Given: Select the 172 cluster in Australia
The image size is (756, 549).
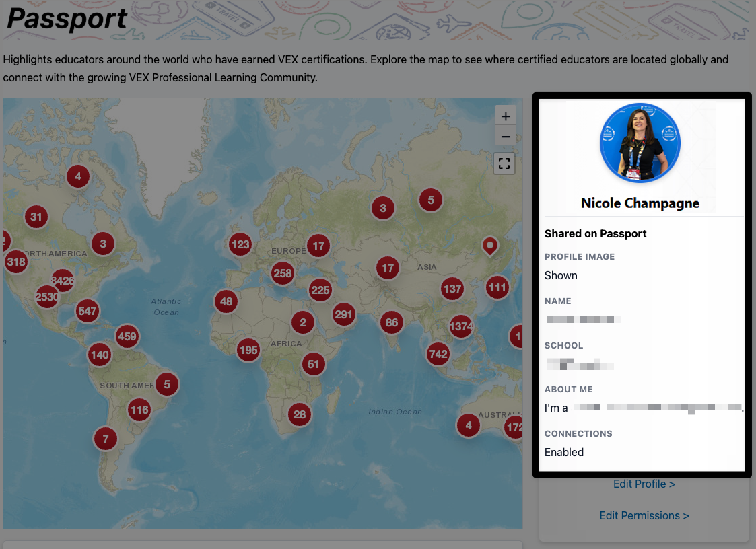Looking at the screenshot, I should (514, 427).
